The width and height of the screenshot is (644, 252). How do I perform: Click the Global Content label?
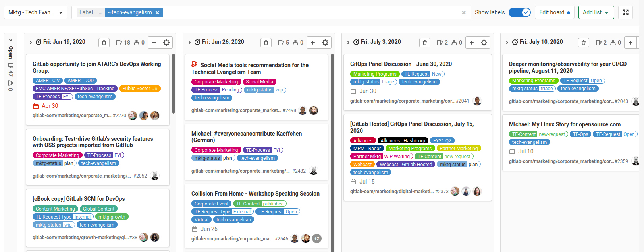(98, 209)
